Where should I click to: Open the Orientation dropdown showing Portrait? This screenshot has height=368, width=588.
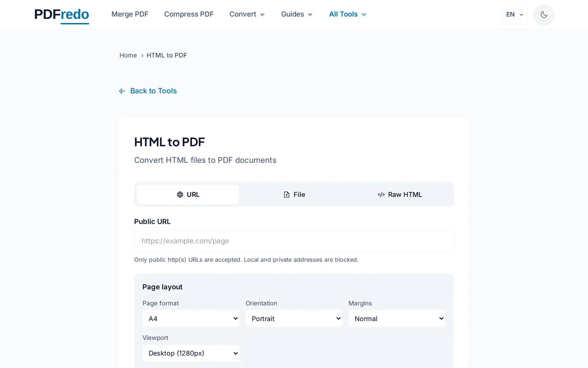294,318
